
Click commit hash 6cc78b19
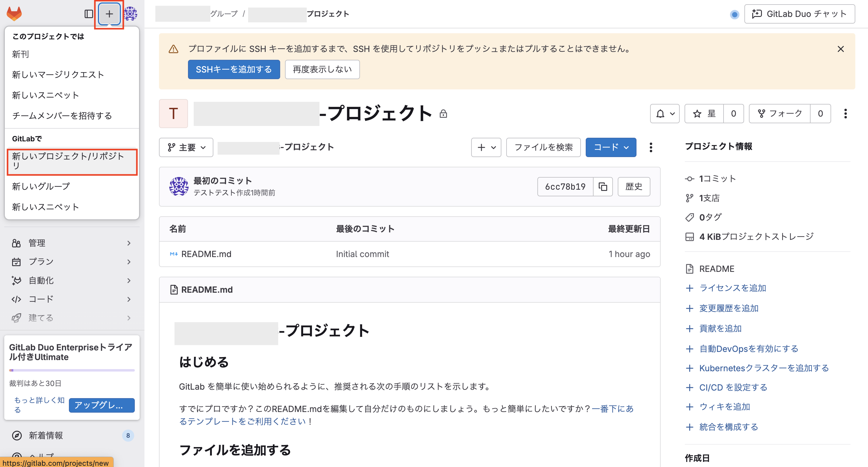click(x=565, y=187)
